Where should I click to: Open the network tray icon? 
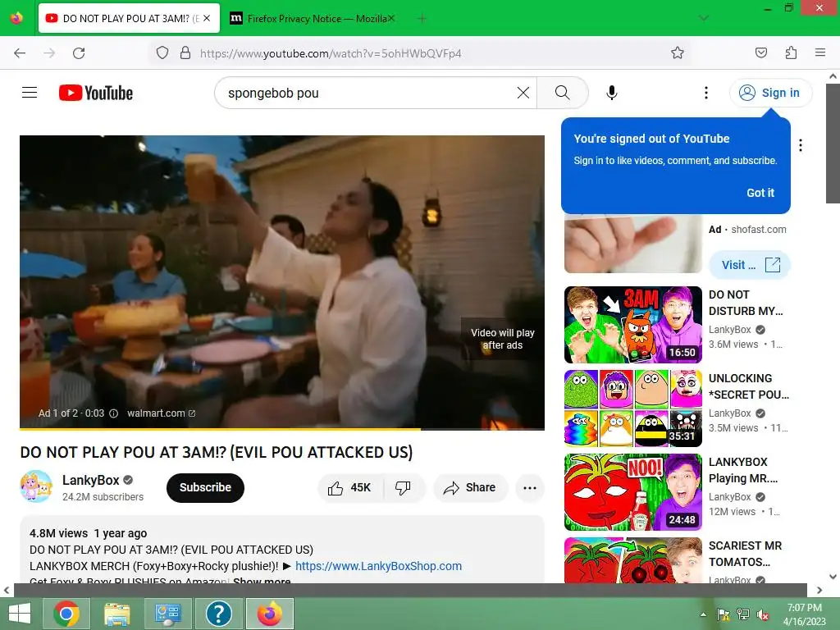(x=743, y=614)
